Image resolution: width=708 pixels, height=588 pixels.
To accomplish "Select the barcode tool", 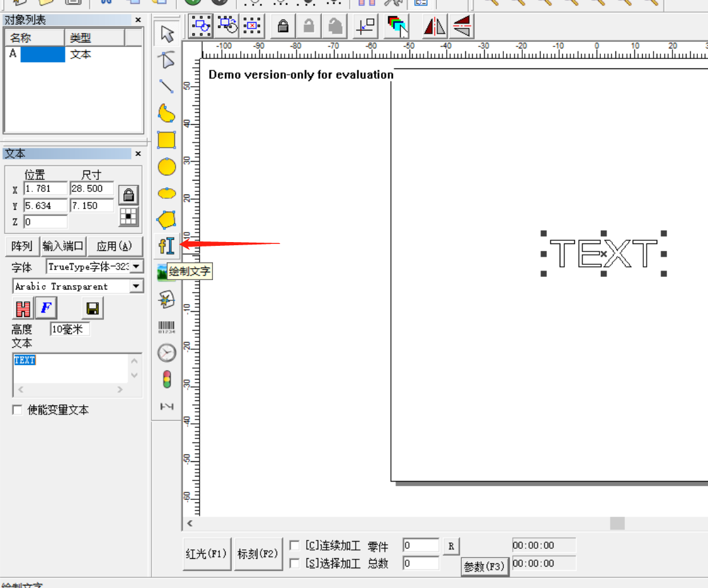I will tap(167, 326).
